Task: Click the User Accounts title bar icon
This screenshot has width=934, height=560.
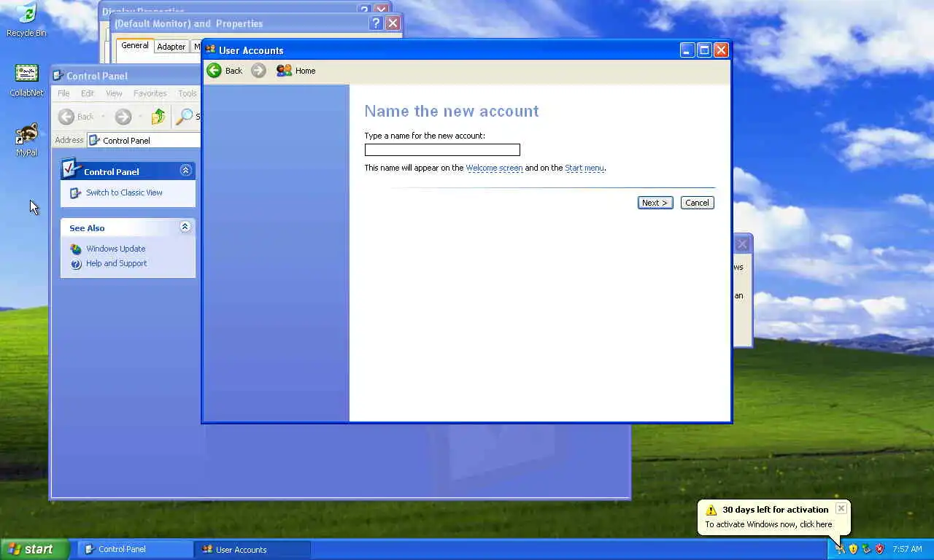Action: [211, 50]
